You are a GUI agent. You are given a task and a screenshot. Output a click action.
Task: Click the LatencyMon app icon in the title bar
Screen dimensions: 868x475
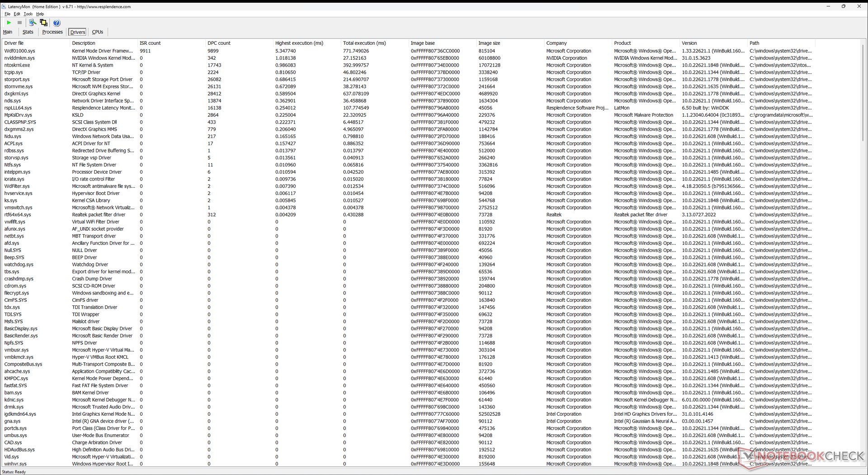coord(4,6)
